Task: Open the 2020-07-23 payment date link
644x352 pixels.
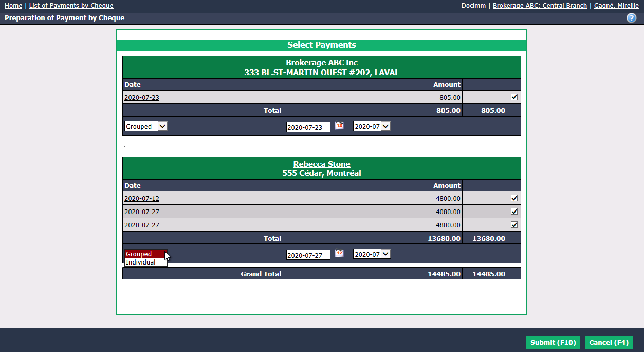Action: (x=142, y=97)
